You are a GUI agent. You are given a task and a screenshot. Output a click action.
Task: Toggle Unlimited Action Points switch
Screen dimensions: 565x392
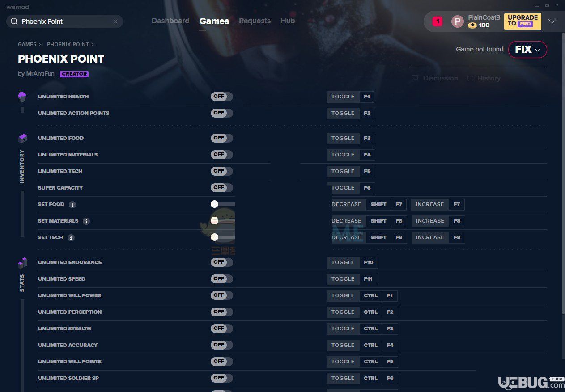click(x=222, y=113)
